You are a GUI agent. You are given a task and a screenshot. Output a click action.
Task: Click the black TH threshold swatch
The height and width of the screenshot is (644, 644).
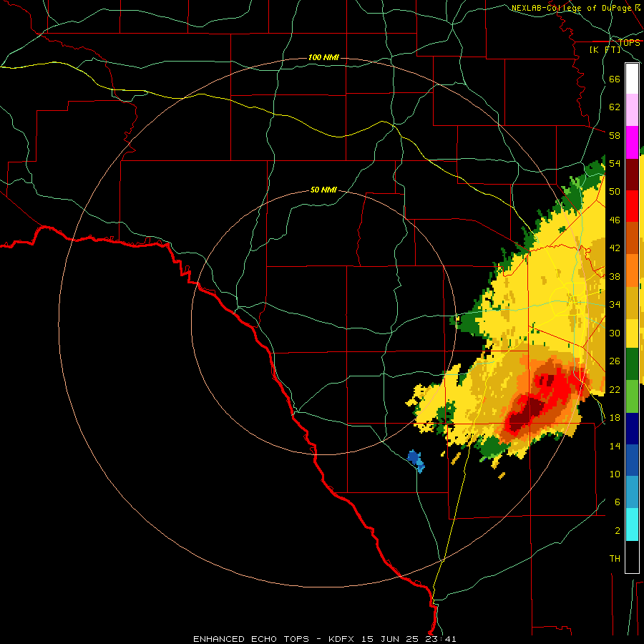point(632,557)
